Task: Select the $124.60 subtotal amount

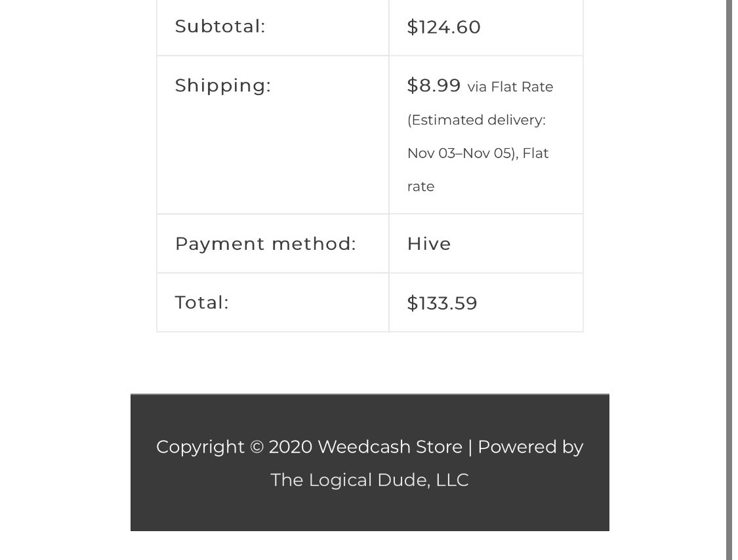Action: 443,28
